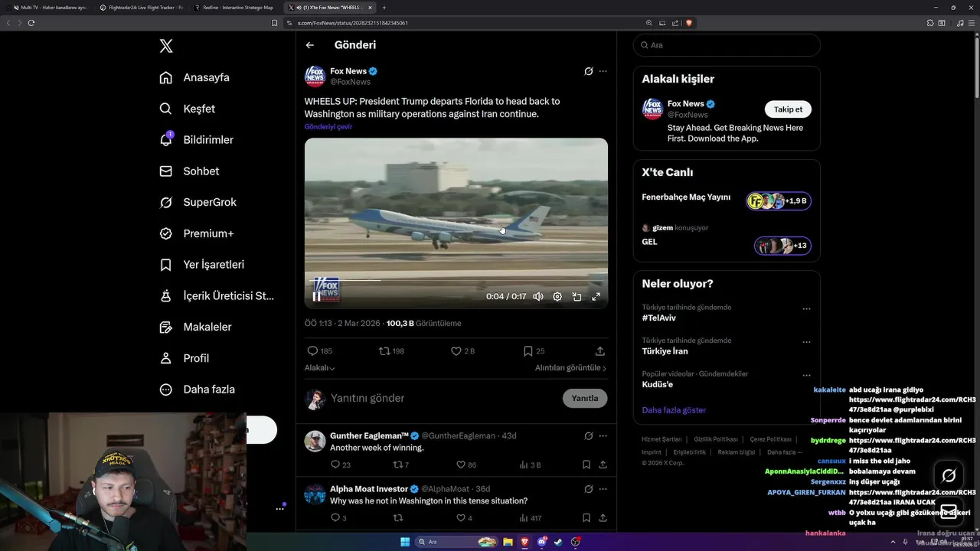980x551 pixels.
Task: Reply to Alpha Moat Investor's comment
Action: pyautogui.click(x=338, y=518)
